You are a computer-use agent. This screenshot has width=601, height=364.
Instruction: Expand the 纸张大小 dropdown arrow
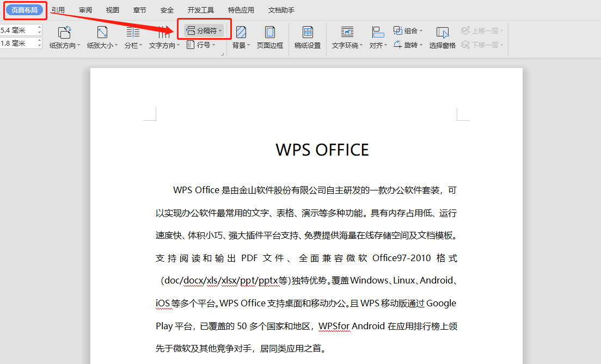pos(116,45)
